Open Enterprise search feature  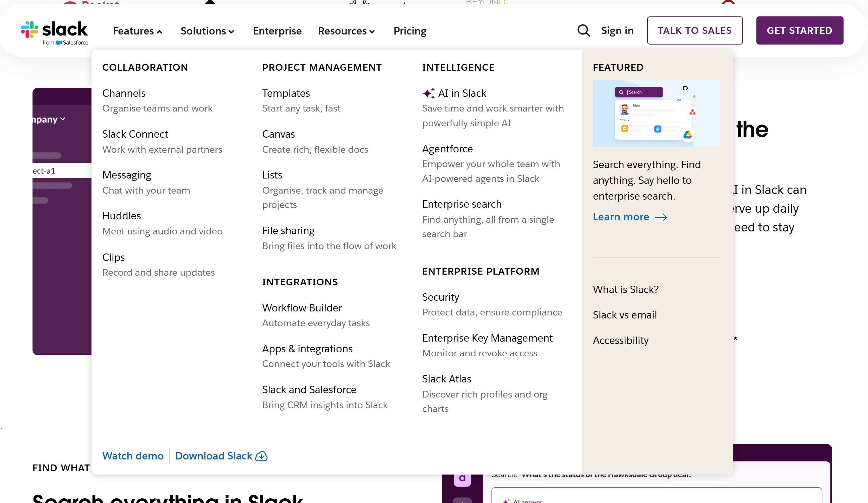click(462, 204)
